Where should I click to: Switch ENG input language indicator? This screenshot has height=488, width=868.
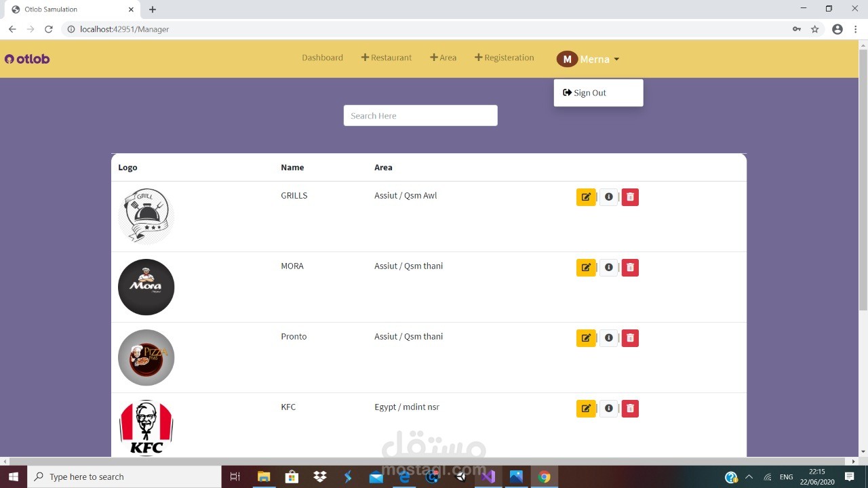(x=786, y=477)
